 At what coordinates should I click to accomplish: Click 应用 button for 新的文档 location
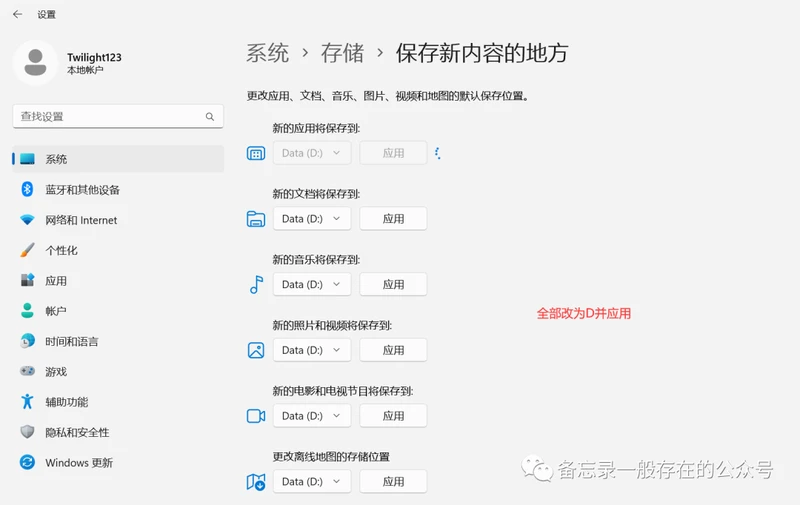[x=393, y=219]
